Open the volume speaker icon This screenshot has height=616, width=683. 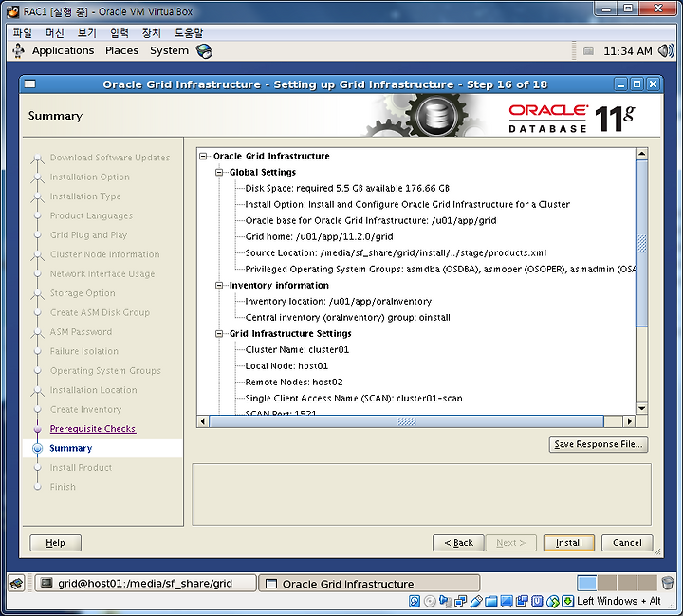(666, 51)
